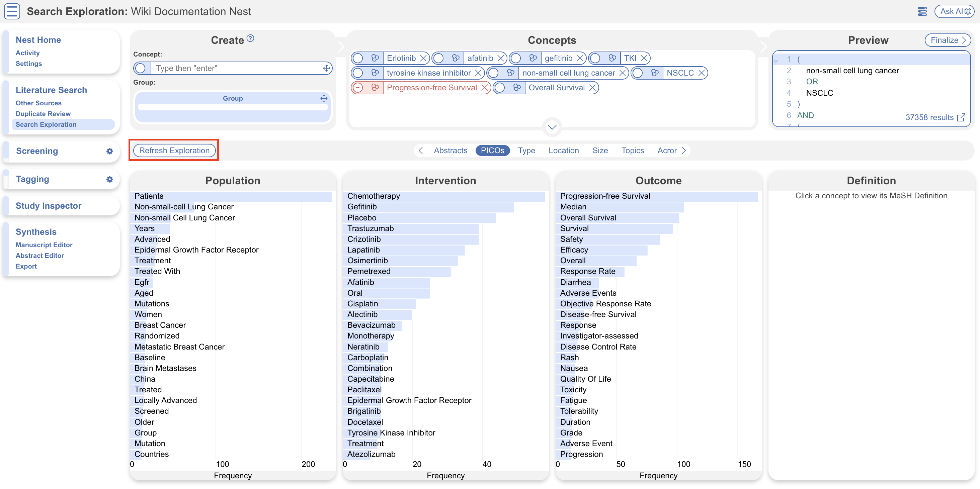The width and height of the screenshot is (980, 489).
Task: Expand the Concepts panel with the down chevron
Action: pyautogui.click(x=552, y=127)
